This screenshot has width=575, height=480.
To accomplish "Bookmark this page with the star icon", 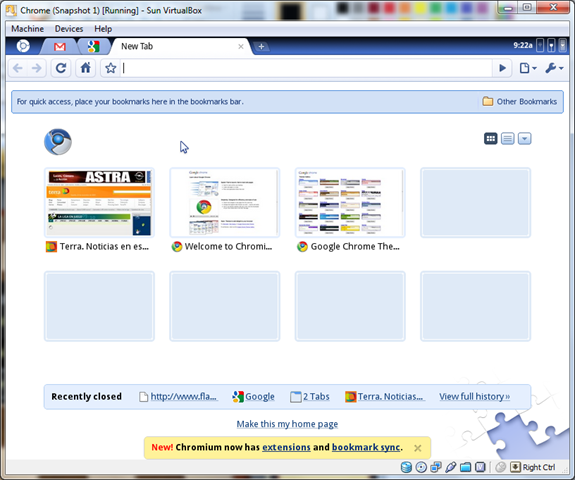I will (x=110, y=68).
